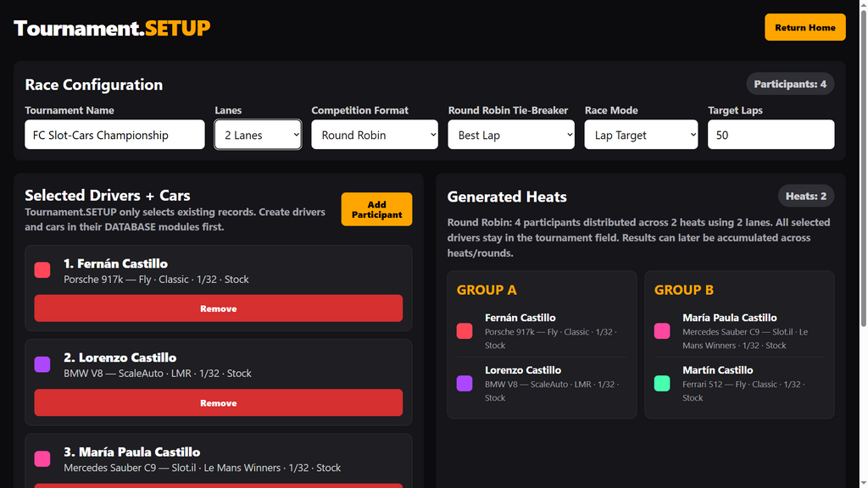Click Fernán Castillo's red color swatch in participants

[42, 270]
